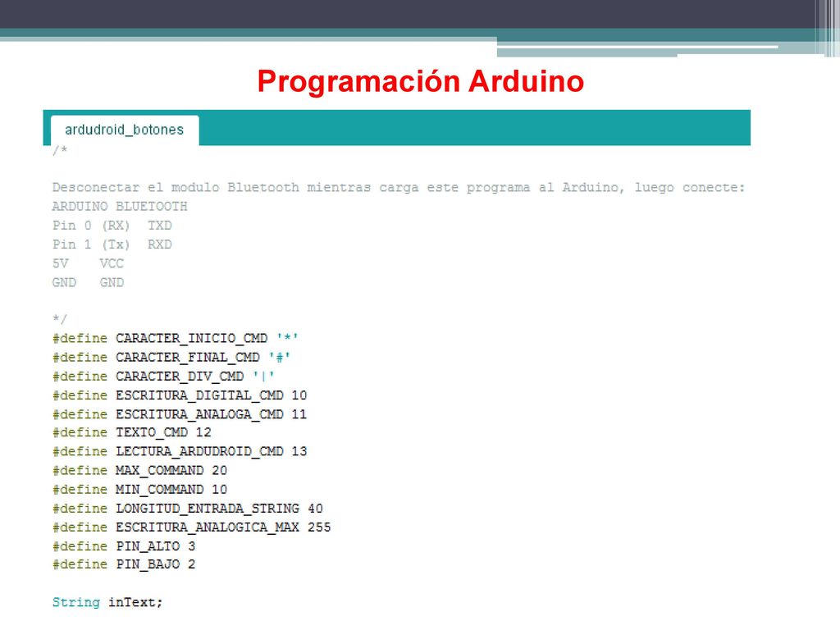Click the Programación Arduino slide title
The image size is (840, 630).
tap(421, 81)
